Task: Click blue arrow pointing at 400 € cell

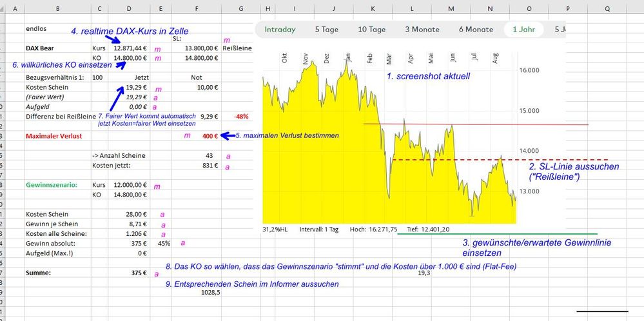Action: pos(226,136)
